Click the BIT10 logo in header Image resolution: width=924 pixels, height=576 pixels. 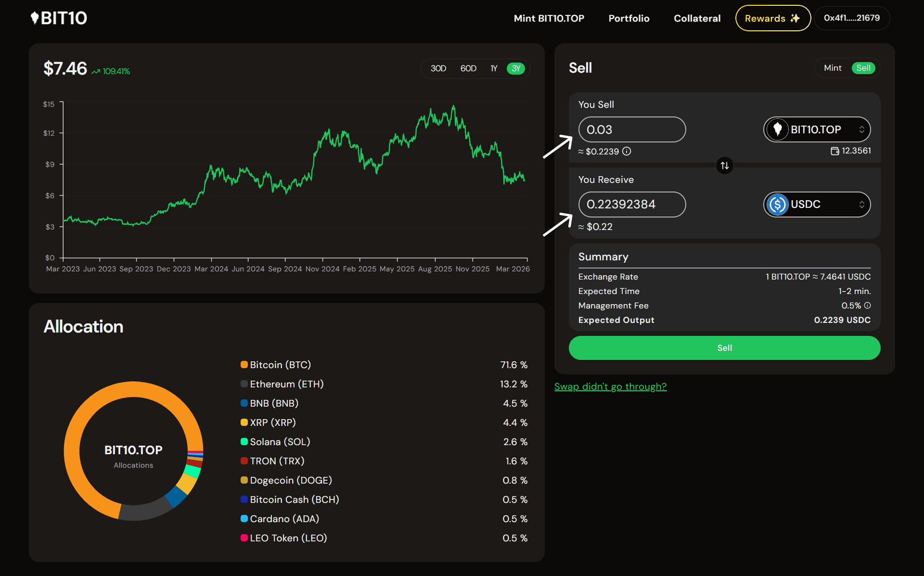point(59,18)
